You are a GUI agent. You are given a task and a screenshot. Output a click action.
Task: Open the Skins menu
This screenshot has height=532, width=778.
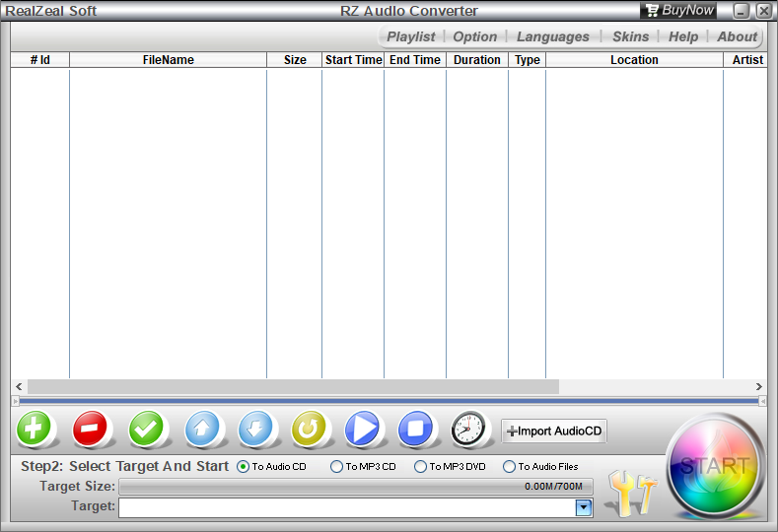click(630, 36)
